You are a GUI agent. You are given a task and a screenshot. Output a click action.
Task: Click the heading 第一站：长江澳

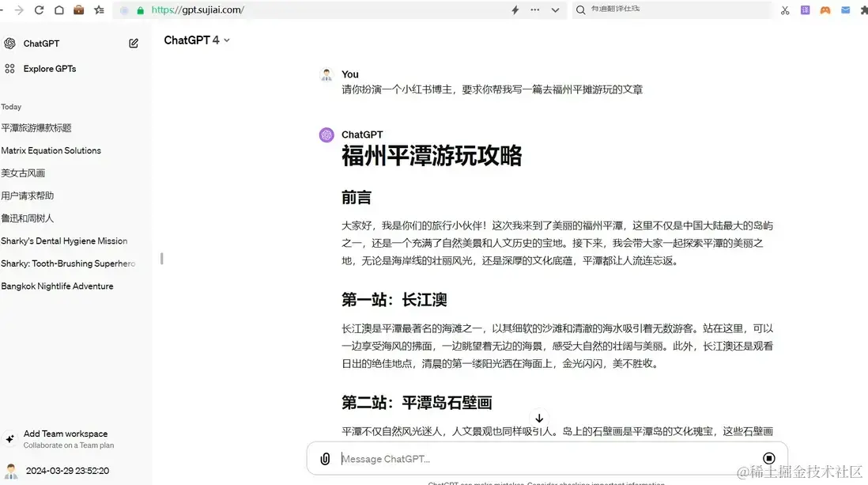[x=394, y=300]
